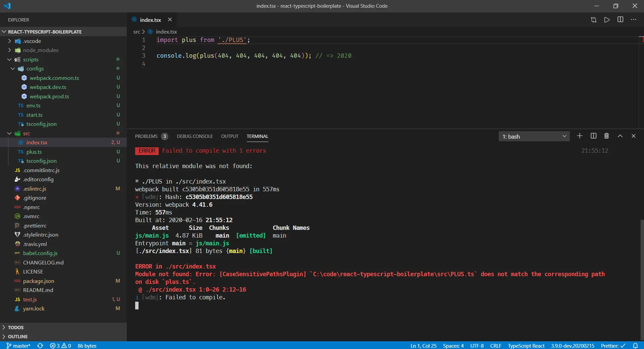The width and height of the screenshot is (644, 349).
Task: Change language mode TypeScript React
Action: point(526,346)
